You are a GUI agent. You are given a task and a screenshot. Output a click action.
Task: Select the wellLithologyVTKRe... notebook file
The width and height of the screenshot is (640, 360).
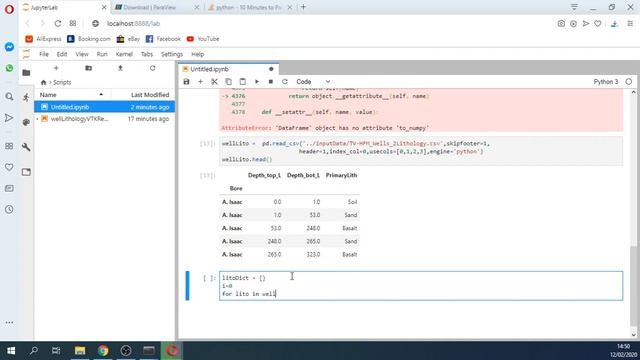[x=104, y=119]
